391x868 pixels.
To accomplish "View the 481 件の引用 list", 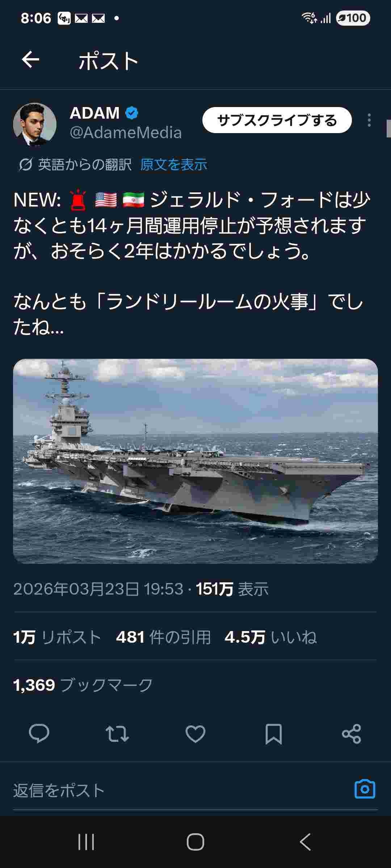I will [x=163, y=637].
